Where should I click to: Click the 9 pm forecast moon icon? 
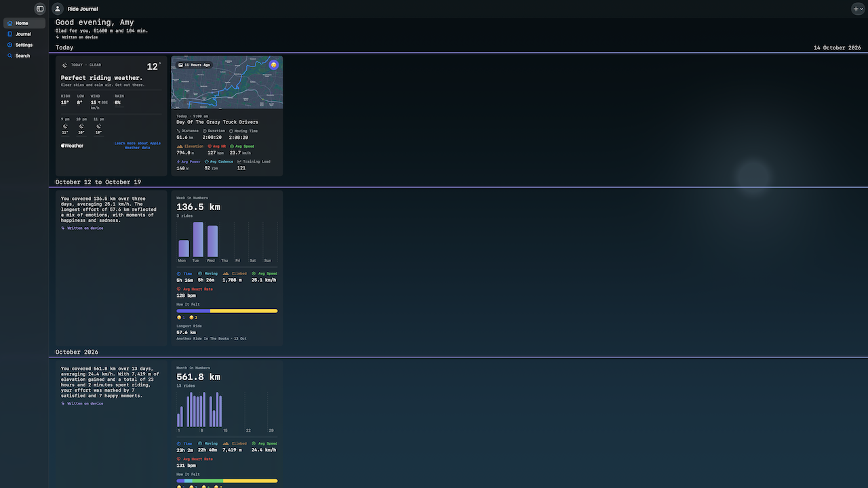click(65, 126)
